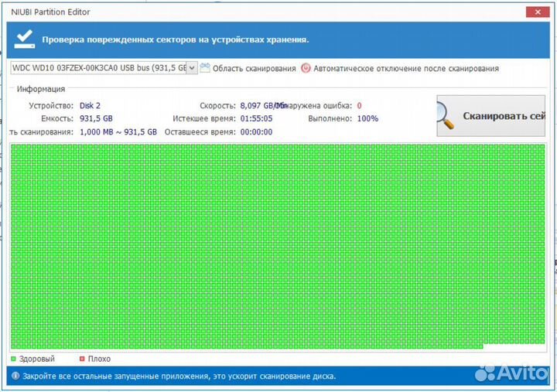Click the status bar tip about closing applications
557x392 pixels.
pos(179,376)
